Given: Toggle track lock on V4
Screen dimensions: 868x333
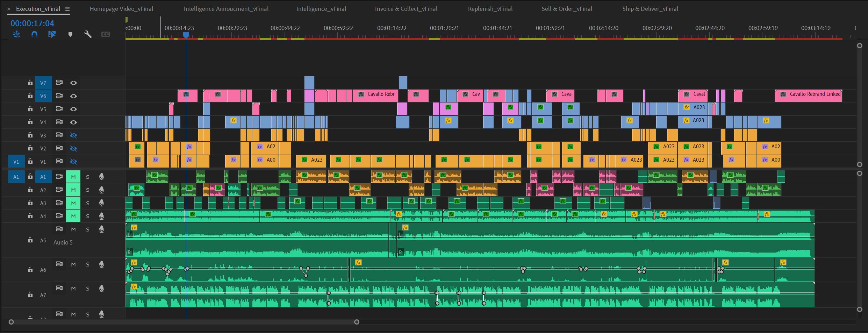Looking at the screenshot, I should point(30,122).
